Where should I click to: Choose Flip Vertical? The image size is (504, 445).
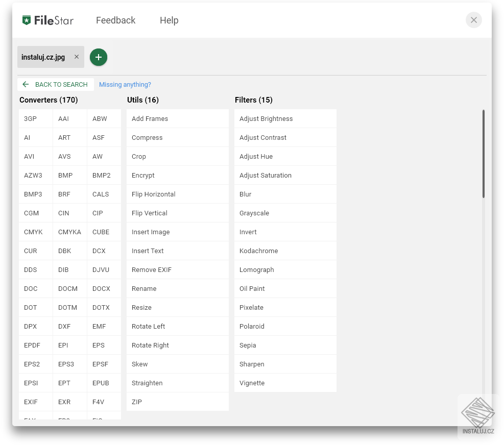178,213
